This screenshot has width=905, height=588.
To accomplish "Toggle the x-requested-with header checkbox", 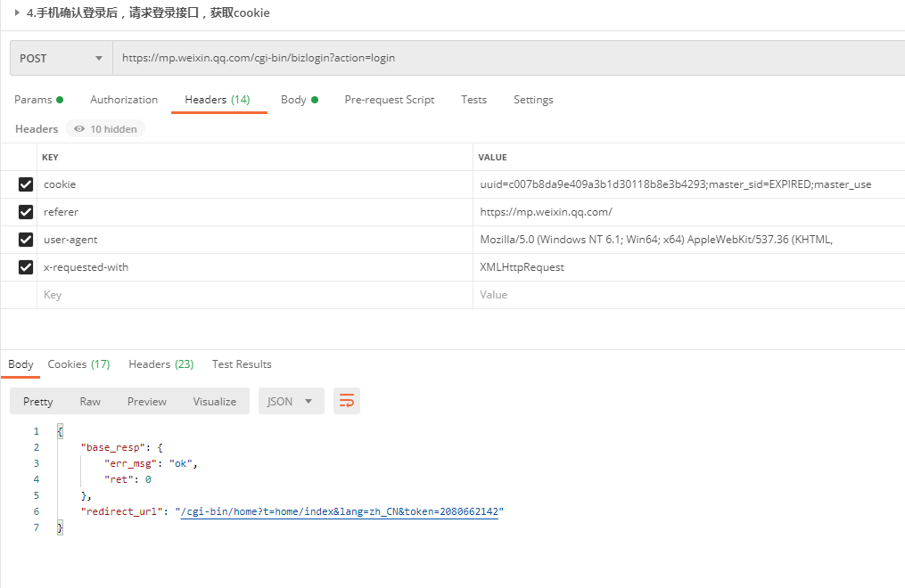I will 25,267.
